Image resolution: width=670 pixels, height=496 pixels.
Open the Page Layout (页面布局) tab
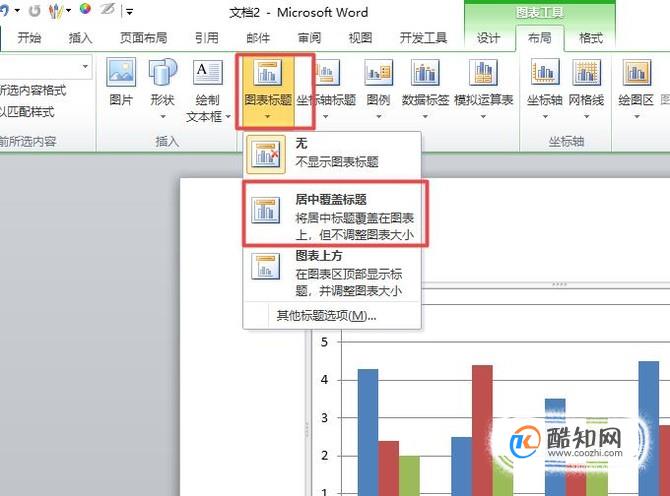coord(144,38)
